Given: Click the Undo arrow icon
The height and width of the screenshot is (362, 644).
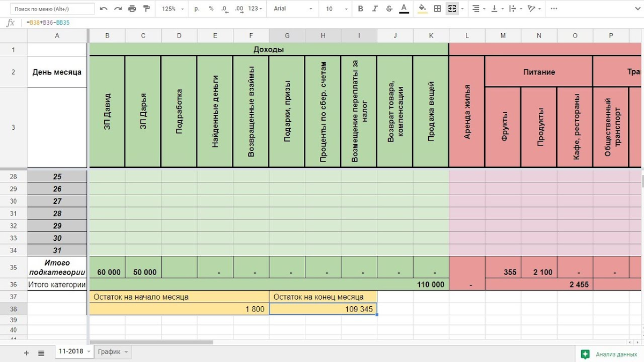Looking at the screenshot, I should pyautogui.click(x=104, y=9).
